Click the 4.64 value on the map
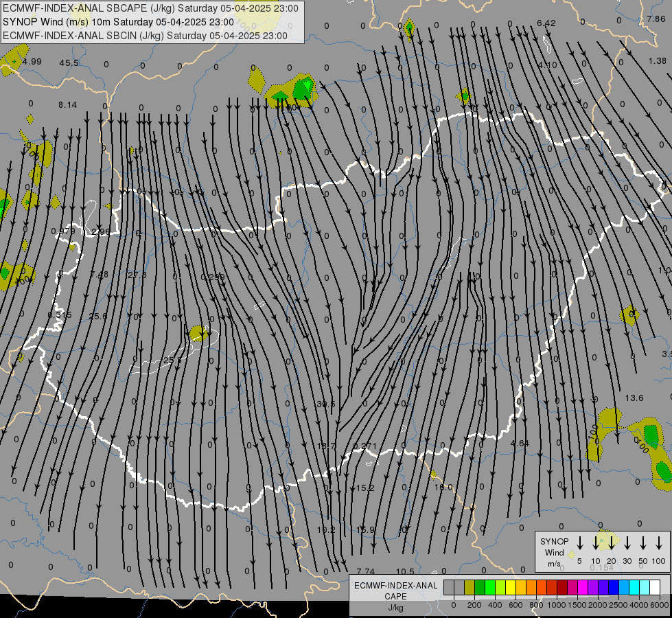The width and height of the screenshot is (672, 618). click(520, 443)
